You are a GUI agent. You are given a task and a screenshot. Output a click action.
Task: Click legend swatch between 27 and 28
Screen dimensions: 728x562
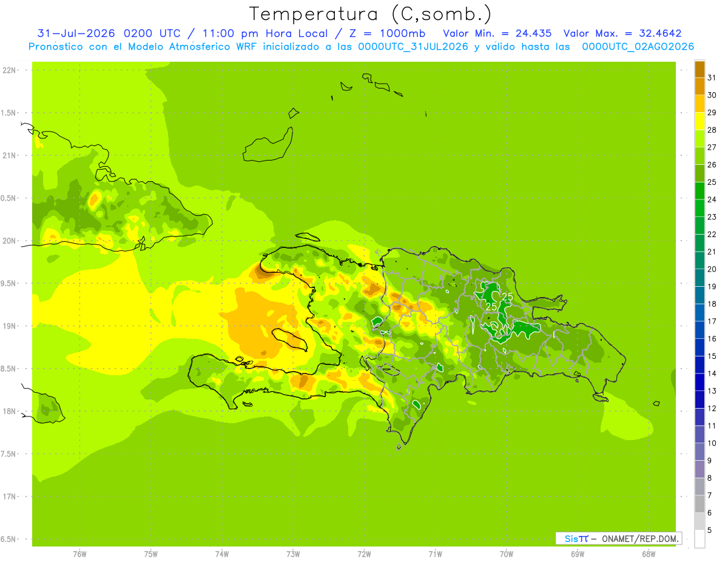coord(699,138)
